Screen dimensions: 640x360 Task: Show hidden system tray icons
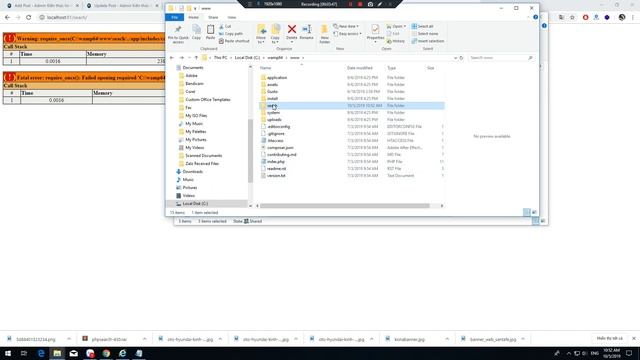click(569, 353)
